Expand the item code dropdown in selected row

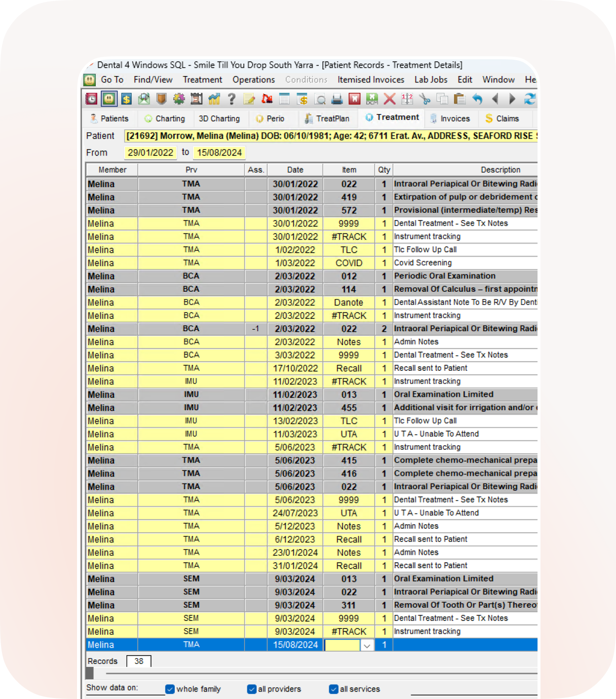pos(367,645)
